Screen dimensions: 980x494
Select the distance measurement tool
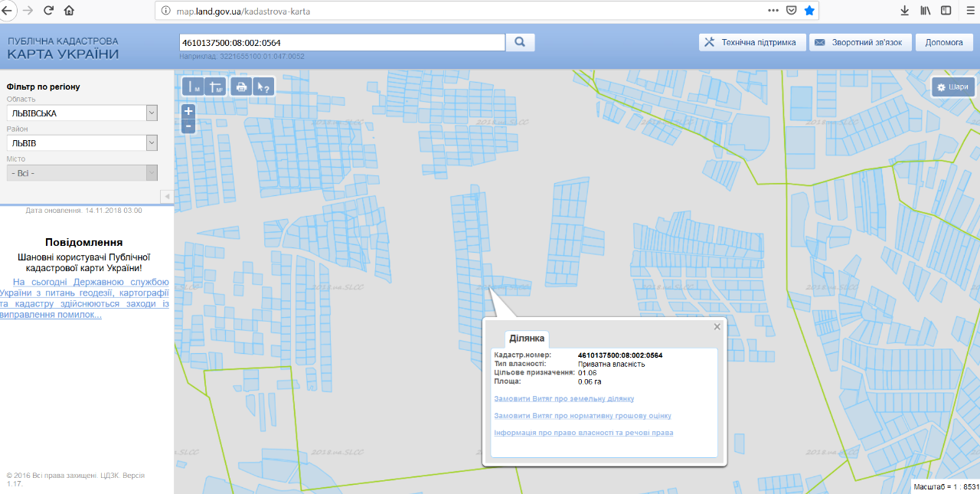coord(194,87)
